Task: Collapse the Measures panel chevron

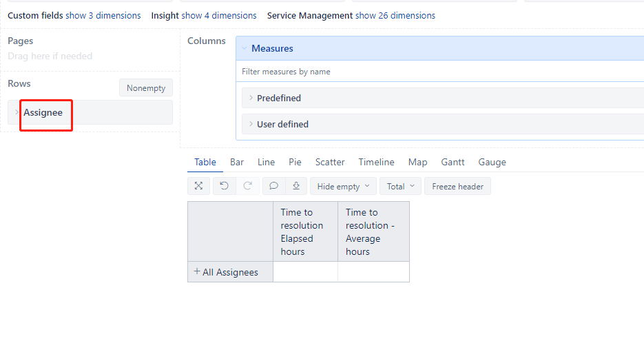Action: click(x=245, y=48)
